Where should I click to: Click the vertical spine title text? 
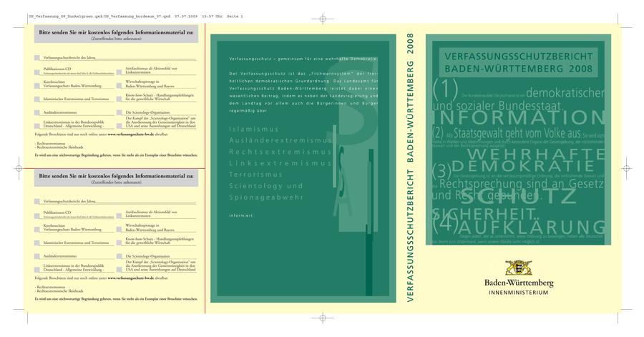tap(409, 167)
